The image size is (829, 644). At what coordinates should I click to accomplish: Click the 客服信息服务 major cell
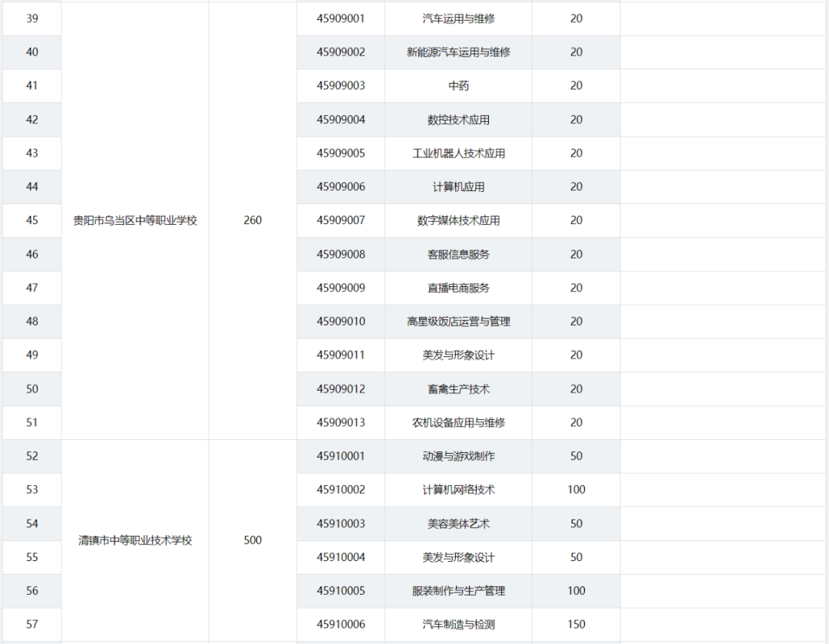click(x=458, y=254)
